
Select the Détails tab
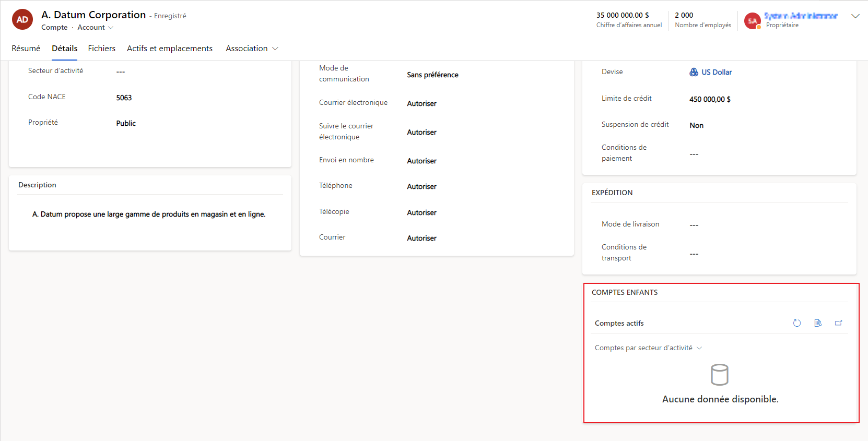65,49
